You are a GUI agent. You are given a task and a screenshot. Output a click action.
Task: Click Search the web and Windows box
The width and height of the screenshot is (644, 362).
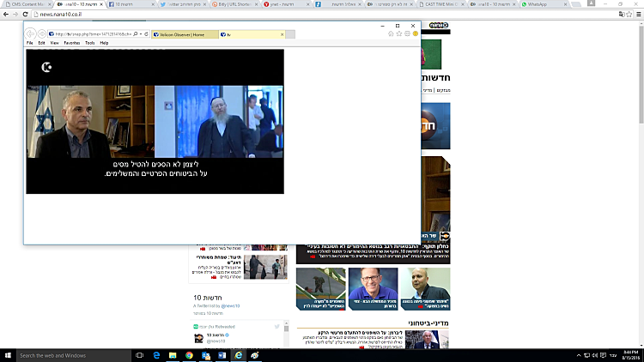tap(74, 355)
